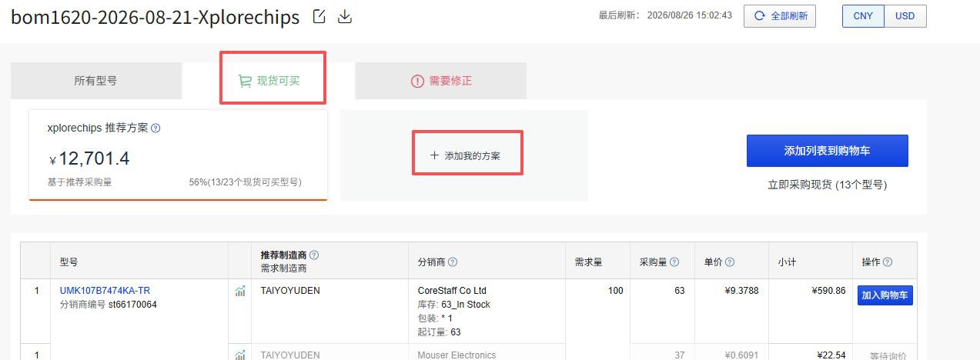Viewport: 980px width, 360px height.
Task: Open trend chart icon in Mouser row
Action: (x=240, y=355)
